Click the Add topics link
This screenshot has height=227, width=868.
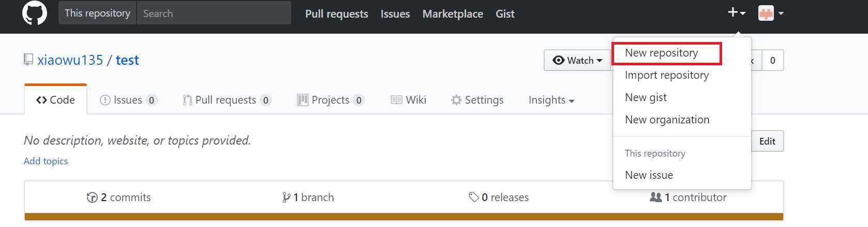46,161
